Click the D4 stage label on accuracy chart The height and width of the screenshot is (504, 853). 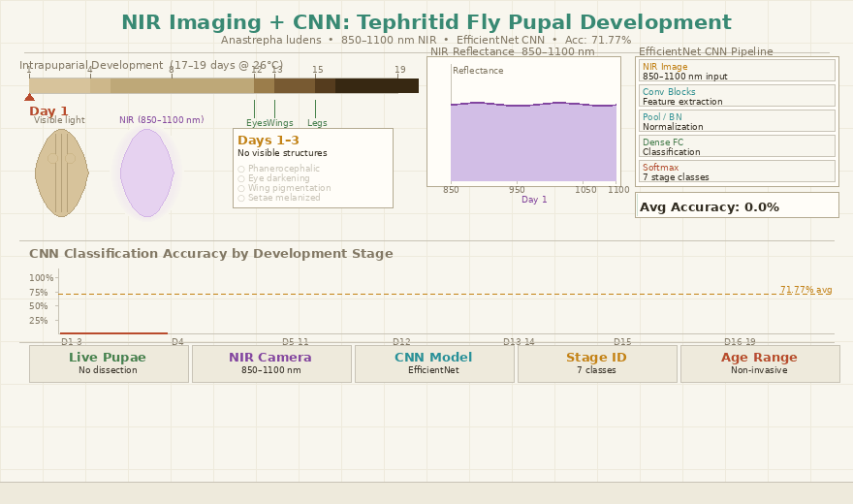point(178,341)
